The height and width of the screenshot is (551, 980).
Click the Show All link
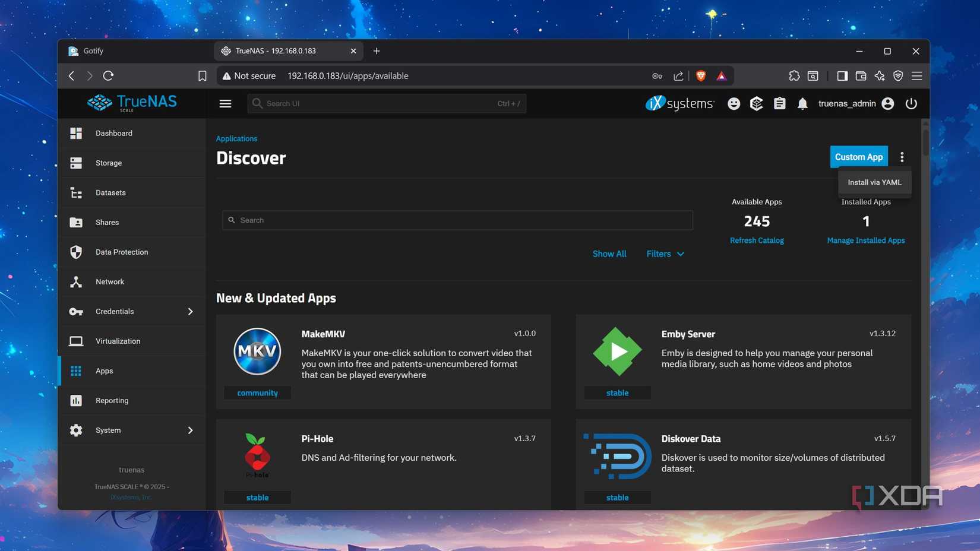[609, 254]
